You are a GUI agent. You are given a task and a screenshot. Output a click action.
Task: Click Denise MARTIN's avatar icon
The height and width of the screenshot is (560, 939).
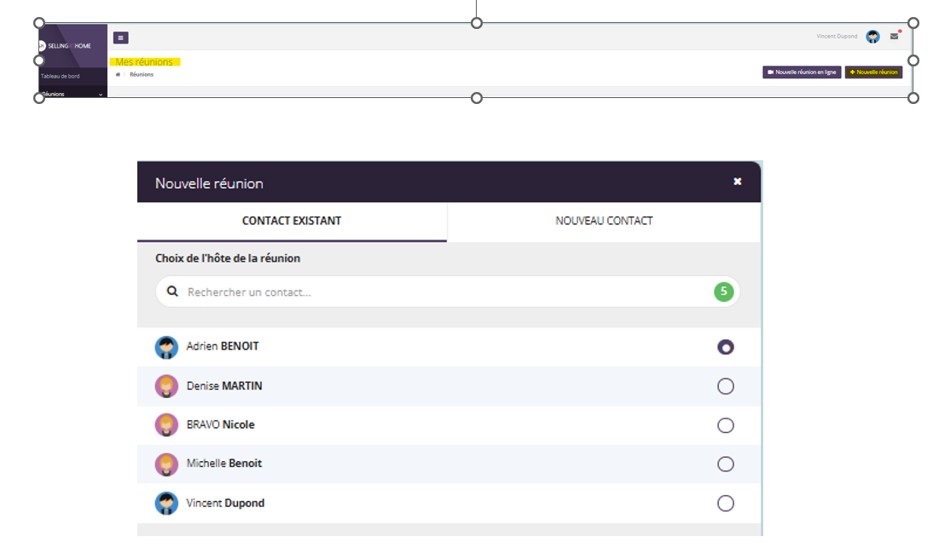166,386
